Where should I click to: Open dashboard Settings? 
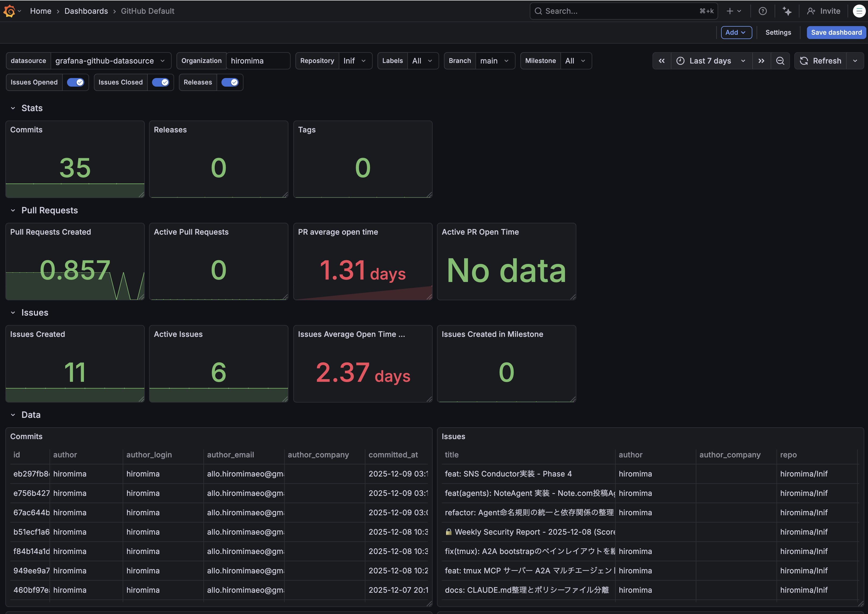(x=778, y=33)
